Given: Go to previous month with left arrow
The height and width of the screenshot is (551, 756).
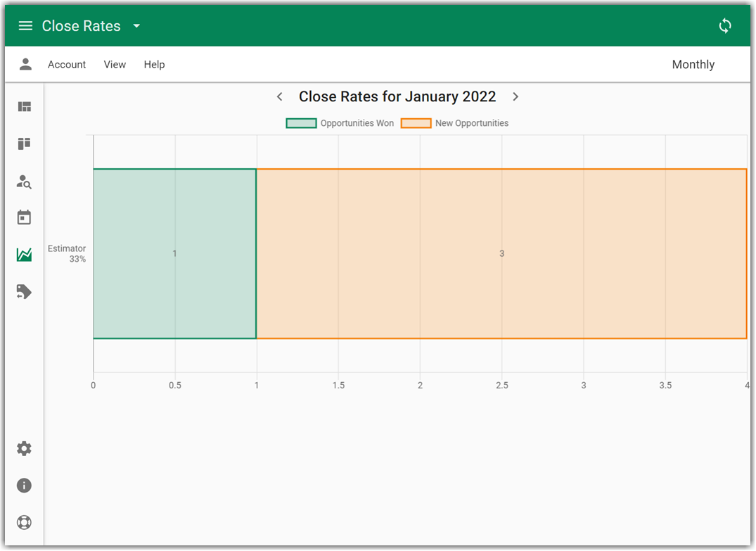Looking at the screenshot, I should 279,96.
